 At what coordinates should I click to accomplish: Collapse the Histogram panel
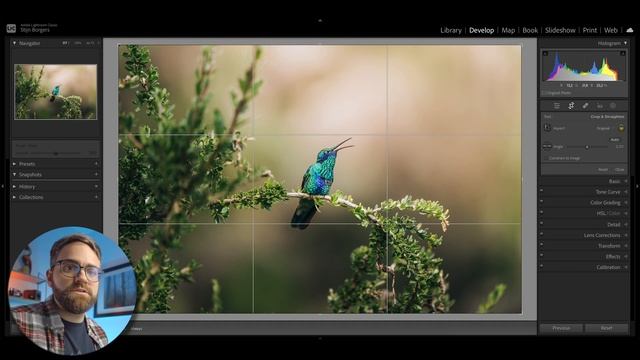(625, 43)
